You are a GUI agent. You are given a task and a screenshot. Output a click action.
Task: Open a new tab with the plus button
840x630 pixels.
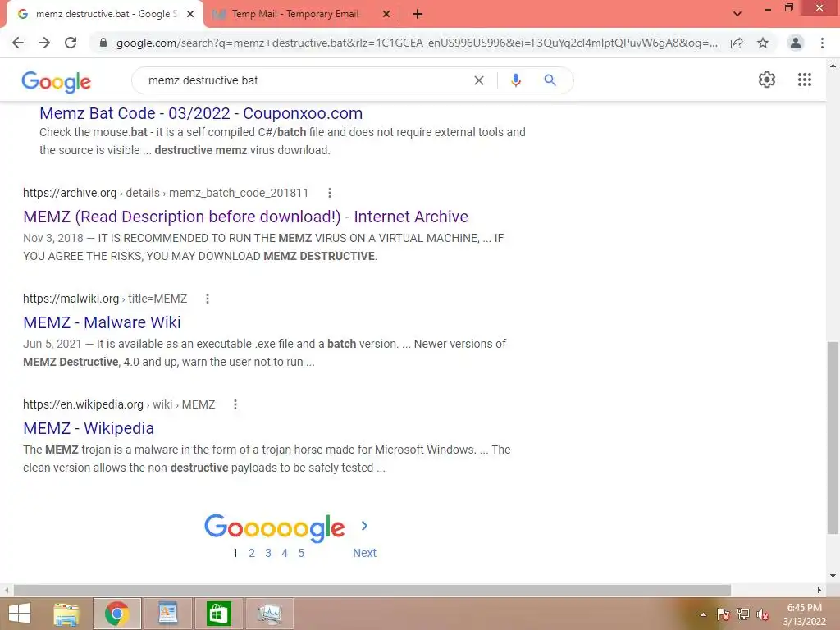click(x=418, y=14)
